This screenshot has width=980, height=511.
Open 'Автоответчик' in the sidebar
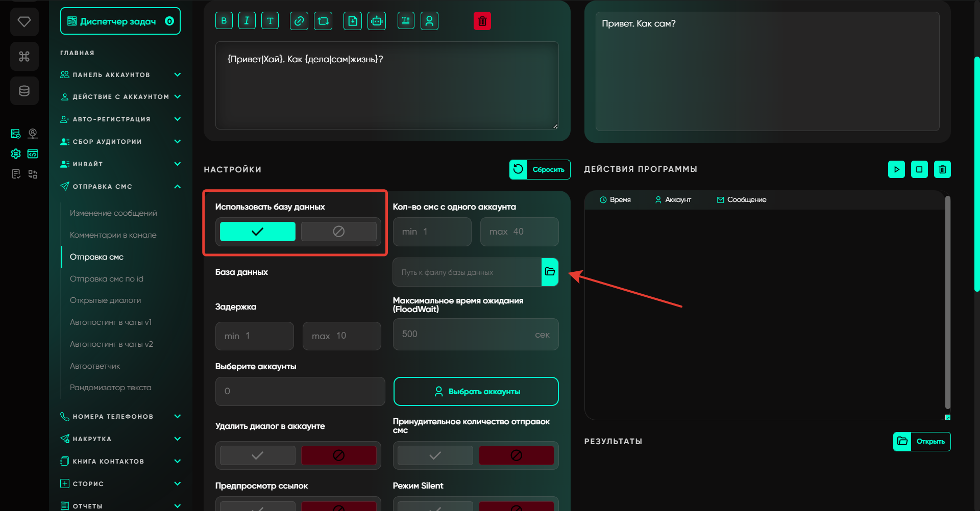(95, 366)
